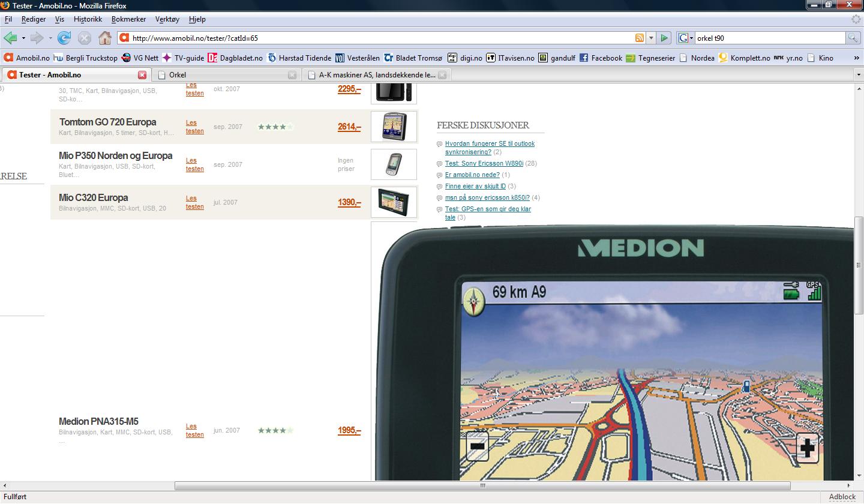
Task: Click the RSS feed icon in address bar
Action: 640,38
